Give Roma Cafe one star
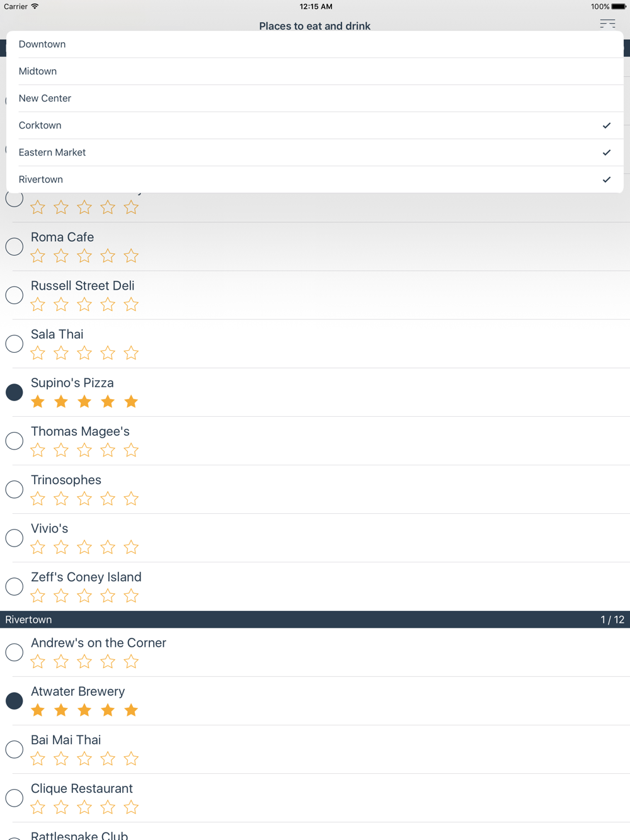Viewport: 630px width, 840px height. pyautogui.click(x=38, y=256)
